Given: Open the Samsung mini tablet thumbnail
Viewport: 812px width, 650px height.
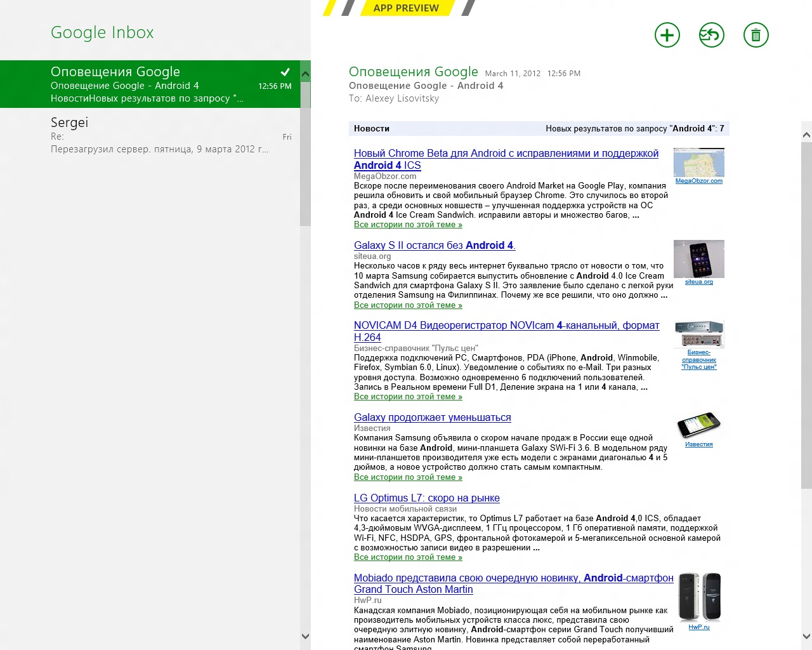Looking at the screenshot, I should coord(698,426).
